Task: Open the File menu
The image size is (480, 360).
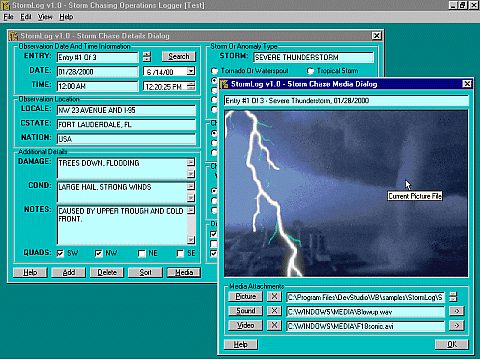Action: pyautogui.click(x=8, y=17)
